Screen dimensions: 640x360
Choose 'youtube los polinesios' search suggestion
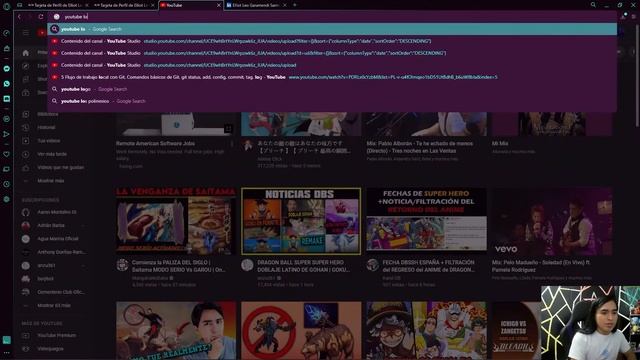pyautogui.click(x=331, y=101)
